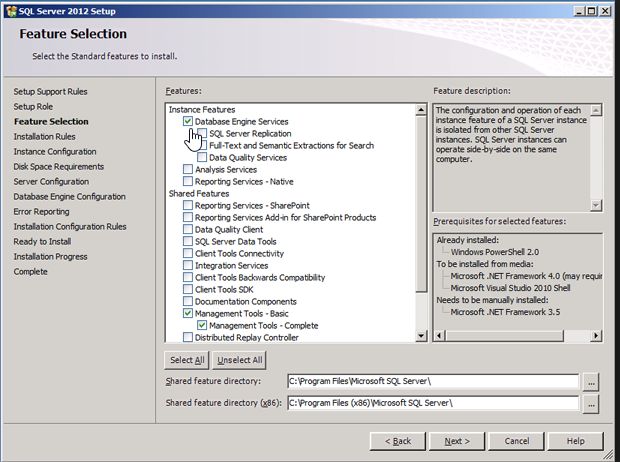Enable Documentation Components checkbox

tap(188, 301)
